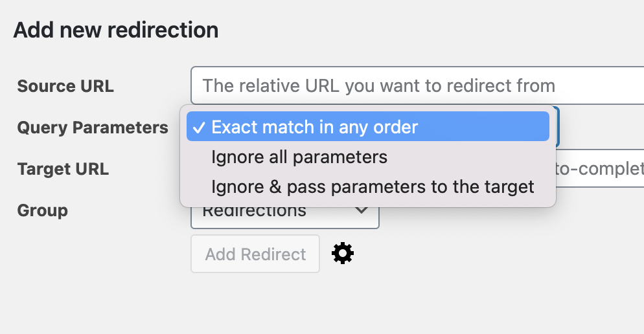Pick "Ignore & pass parameters to the target"
This screenshot has height=334, width=644.
(373, 187)
